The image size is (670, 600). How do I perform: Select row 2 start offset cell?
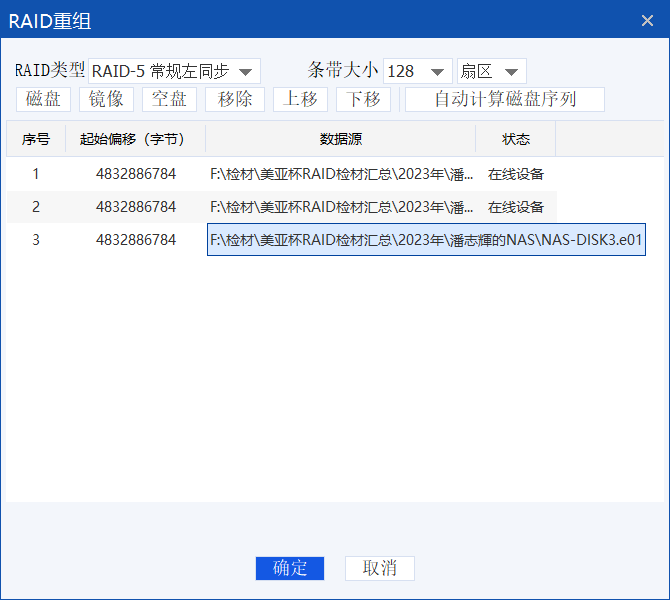pyautogui.click(x=135, y=207)
